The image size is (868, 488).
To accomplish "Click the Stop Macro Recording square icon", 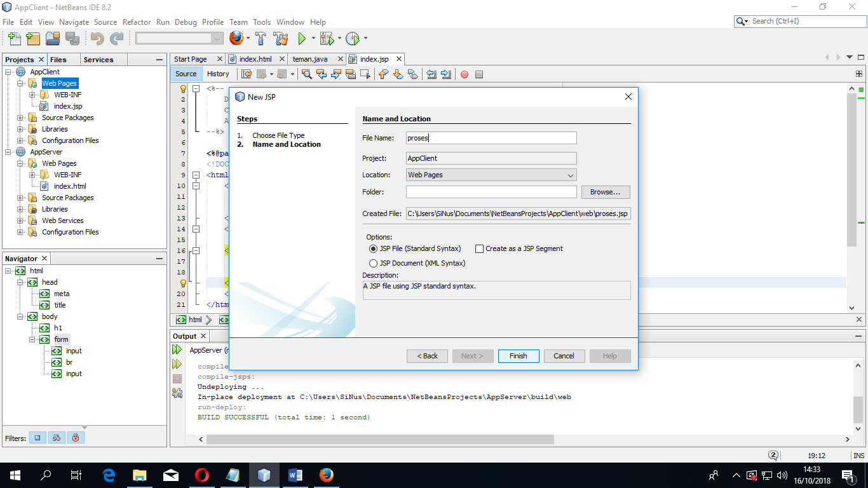I will (479, 74).
